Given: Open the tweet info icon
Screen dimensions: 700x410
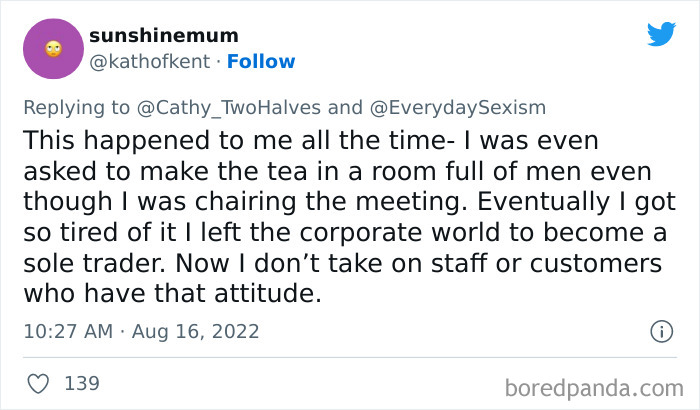Looking at the screenshot, I should click(660, 331).
